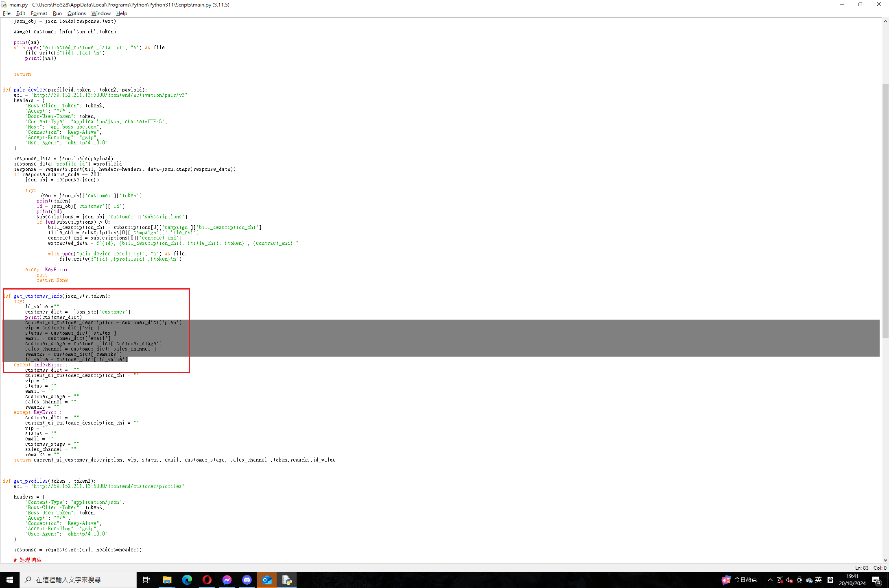Switch input language with 英 indicator

point(819,580)
